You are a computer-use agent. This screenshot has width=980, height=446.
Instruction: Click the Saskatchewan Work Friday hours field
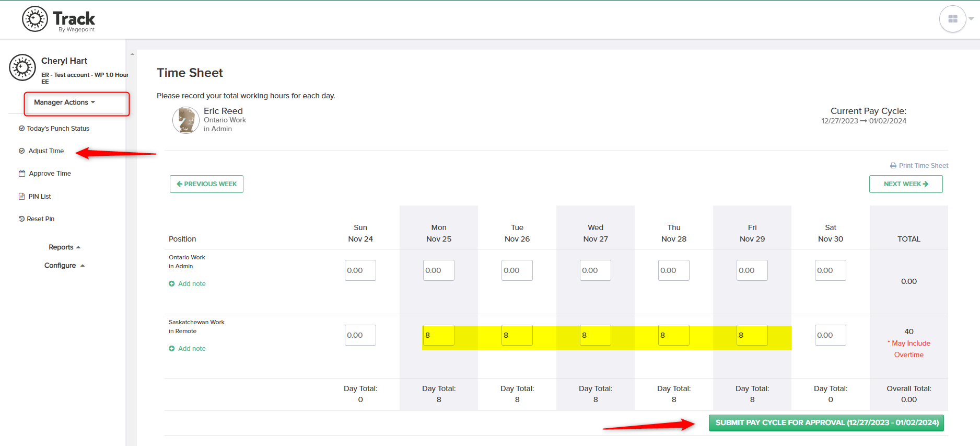752,335
